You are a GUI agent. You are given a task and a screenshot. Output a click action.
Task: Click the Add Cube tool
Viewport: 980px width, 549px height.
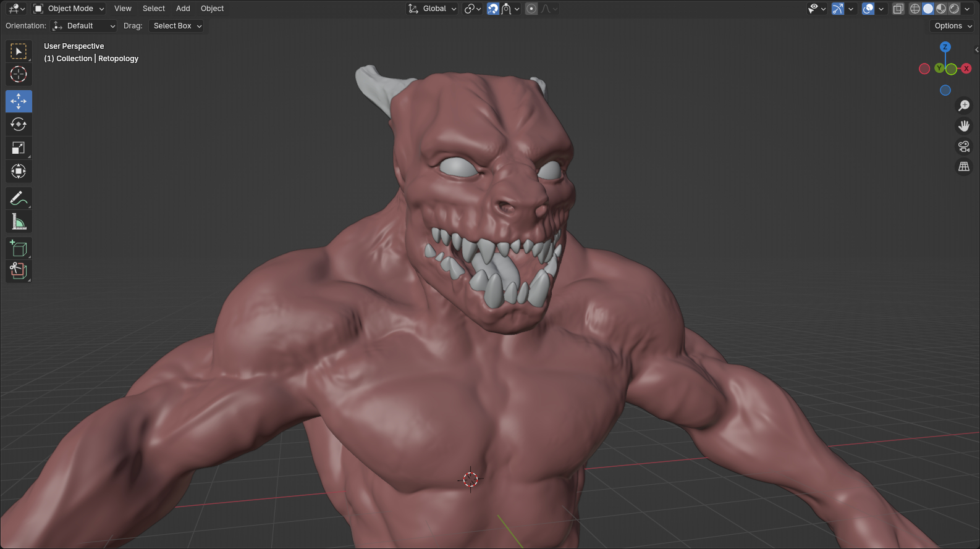(19, 248)
